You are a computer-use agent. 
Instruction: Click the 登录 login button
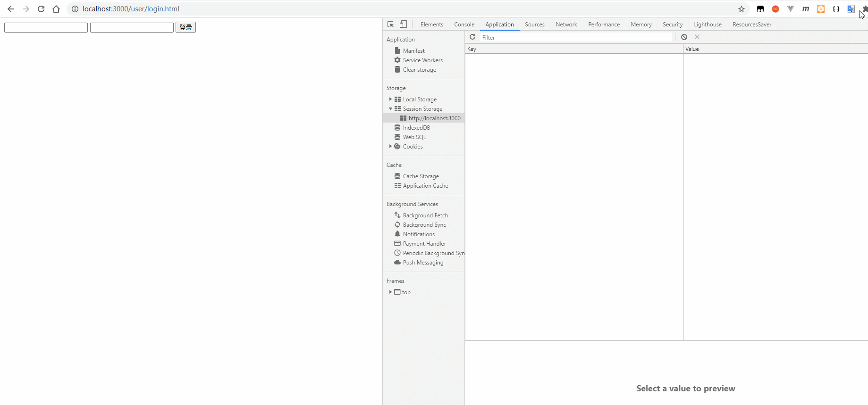185,27
